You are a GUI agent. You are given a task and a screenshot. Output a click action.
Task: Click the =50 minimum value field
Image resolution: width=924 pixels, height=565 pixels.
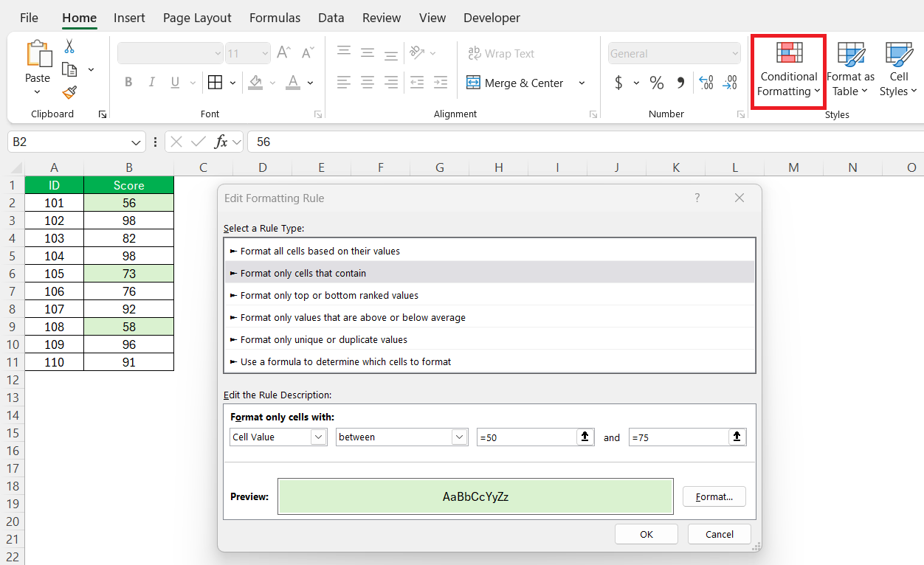click(526, 437)
